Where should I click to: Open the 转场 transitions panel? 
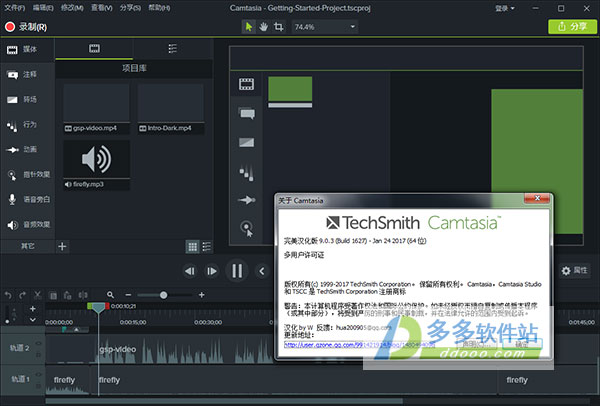click(28, 99)
